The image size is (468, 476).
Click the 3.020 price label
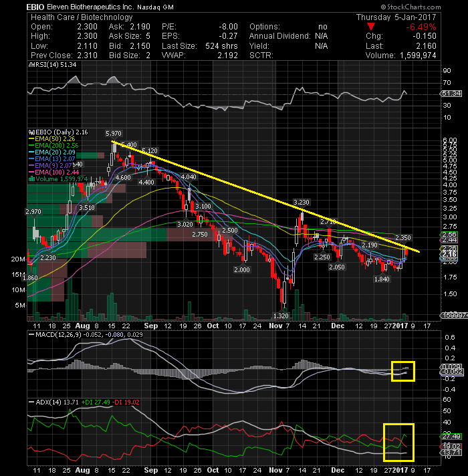(x=185, y=225)
